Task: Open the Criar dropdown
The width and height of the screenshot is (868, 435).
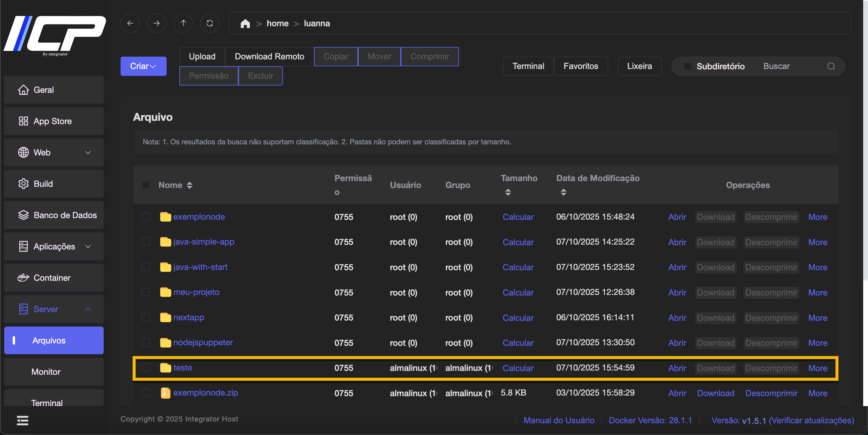Action: pos(143,66)
